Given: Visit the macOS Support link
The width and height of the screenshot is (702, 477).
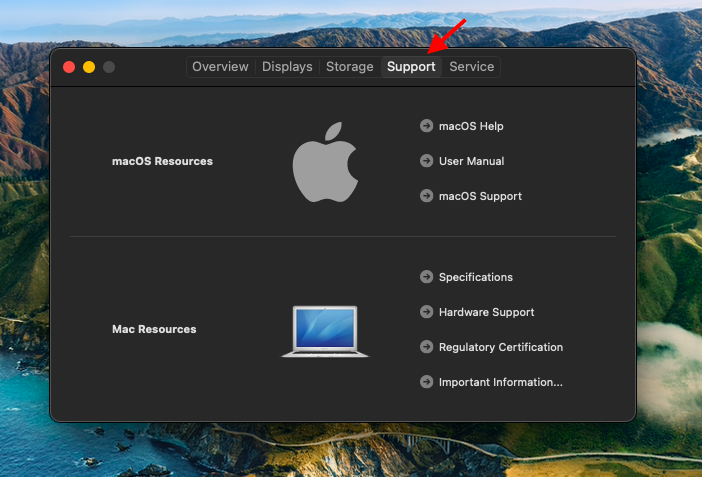Looking at the screenshot, I should point(480,196).
